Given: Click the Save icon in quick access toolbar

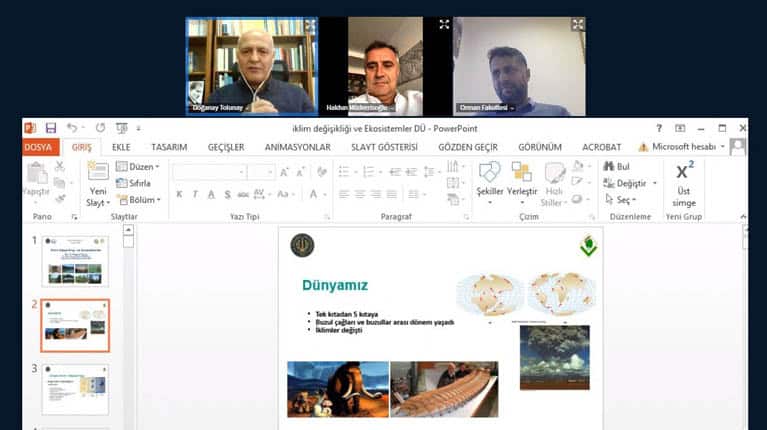Looking at the screenshot, I should [50, 128].
